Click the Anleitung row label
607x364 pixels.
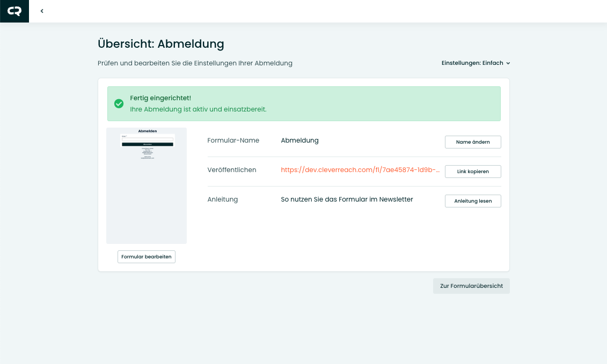[x=222, y=199]
